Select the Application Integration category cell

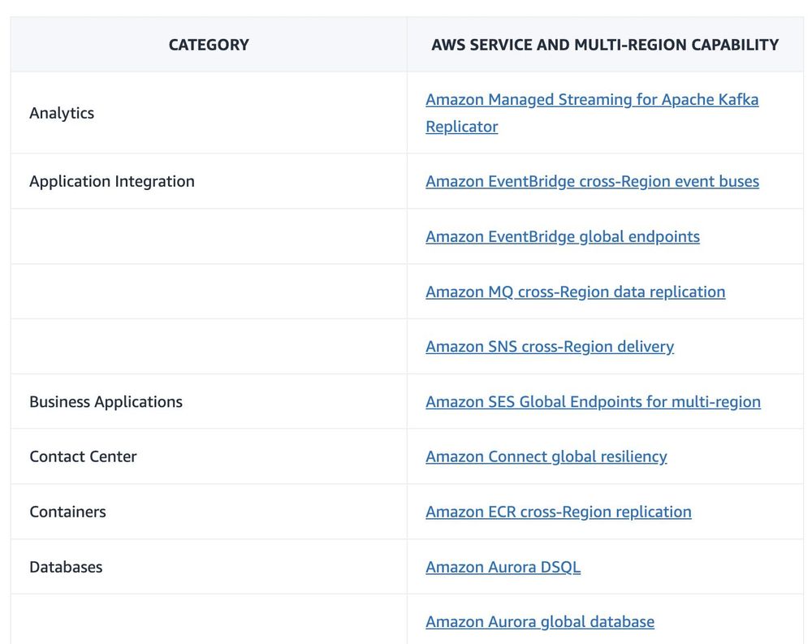(112, 181)
